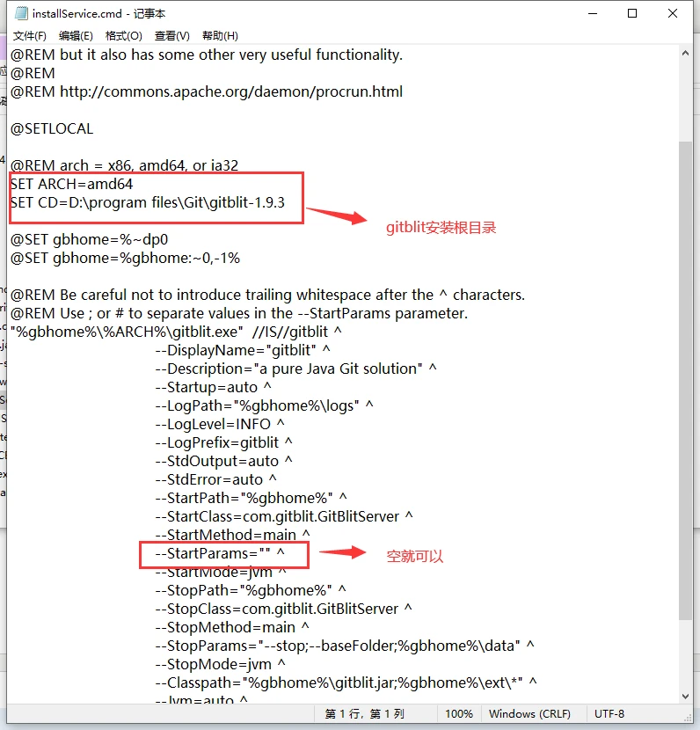The image size is (700, 730).
Task: Maximize the Notepad window
Action: (632, 13)
